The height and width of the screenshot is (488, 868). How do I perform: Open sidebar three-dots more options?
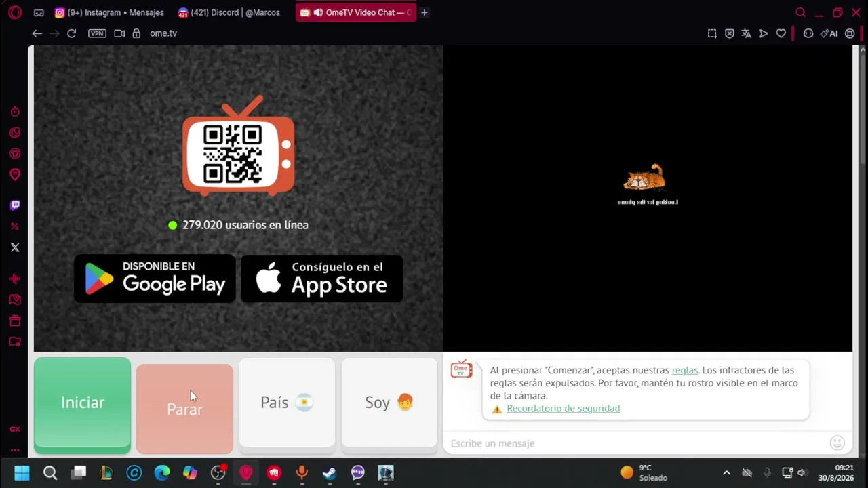[x=15, y=449]
